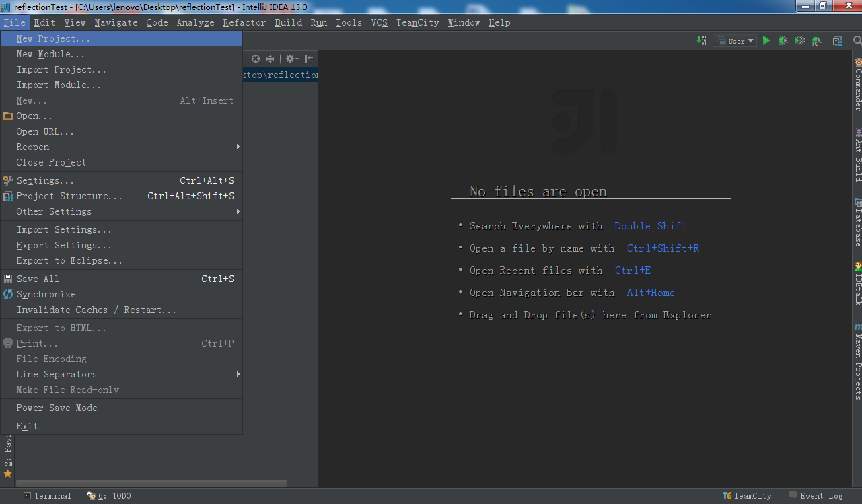The image size is (862, 504).
Task: Open the Build menu
Action: click(288, 22)
